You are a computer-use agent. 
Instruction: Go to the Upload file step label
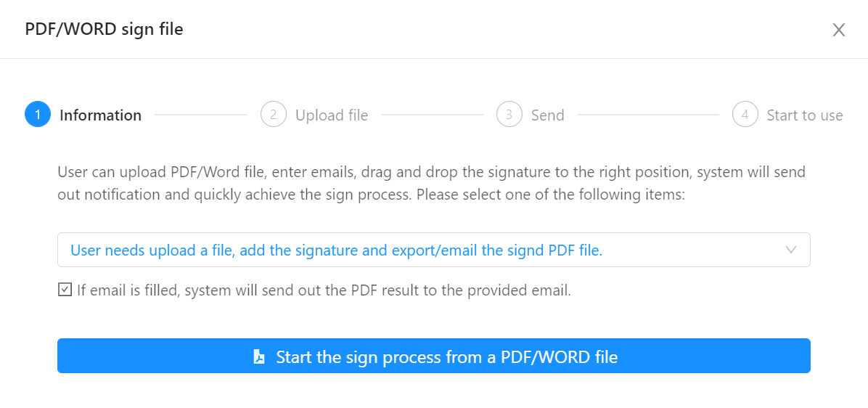click(x=332, y=115)
